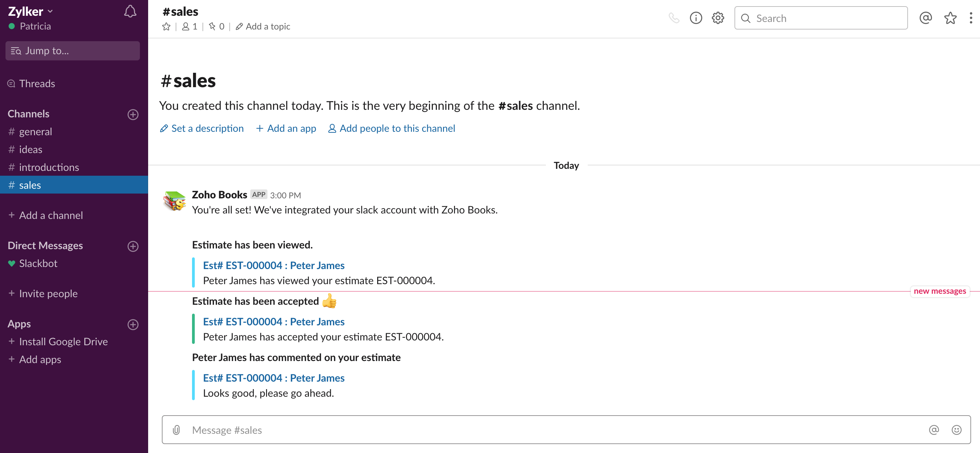
Task: Open the emoji picker in message box
Action: [956, 430]
